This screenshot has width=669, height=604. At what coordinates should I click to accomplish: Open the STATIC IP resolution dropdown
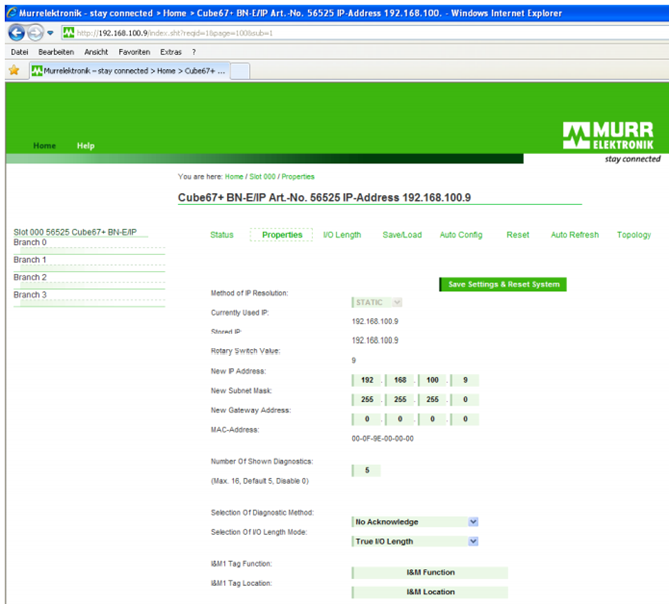[377, 302]
